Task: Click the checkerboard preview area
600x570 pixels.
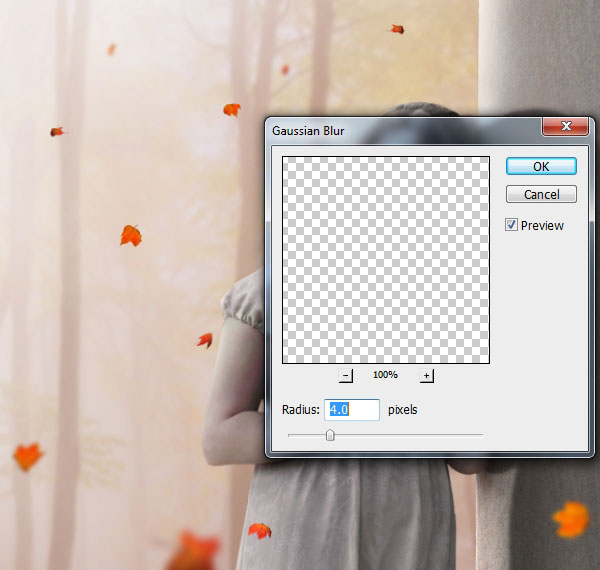Action: click(x=386, y=260)
